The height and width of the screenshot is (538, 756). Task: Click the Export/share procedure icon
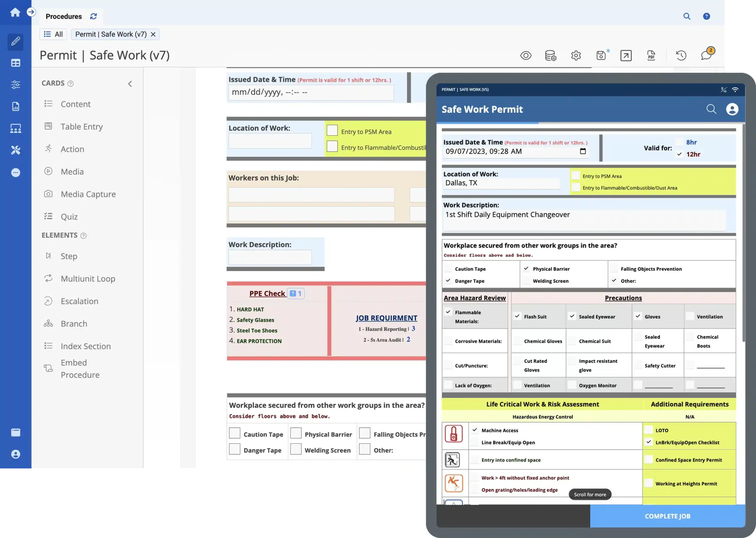coord(626,55)
